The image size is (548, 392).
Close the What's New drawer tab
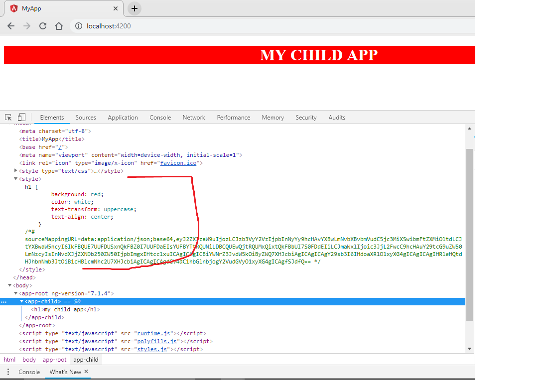click(86, 372)
